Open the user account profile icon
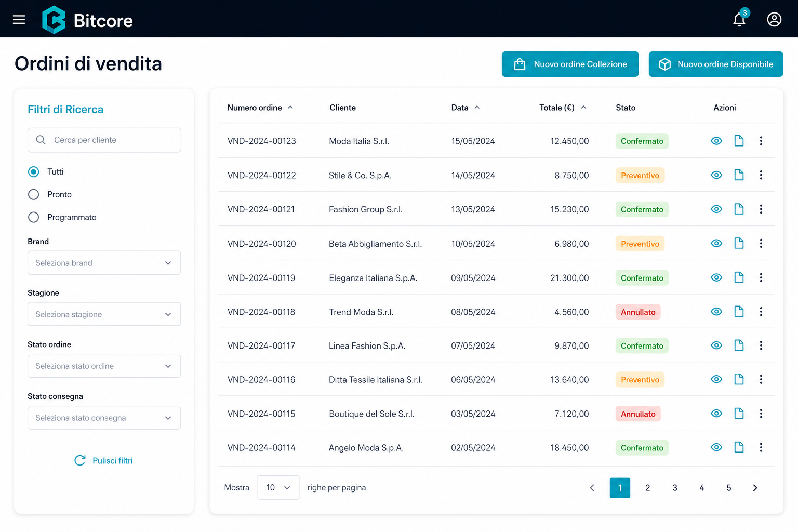 (x=774, y=20)
